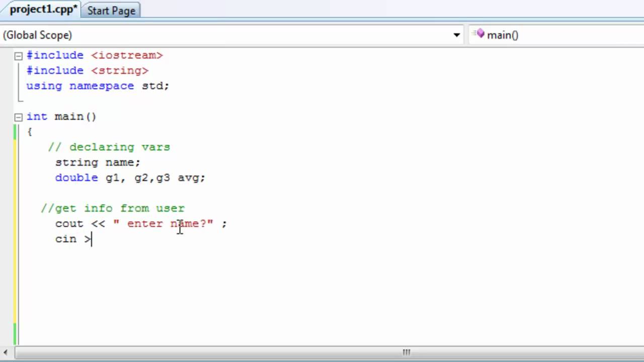
Task: Click the " enter name?" string literal
Action: [x=163, y=224]
